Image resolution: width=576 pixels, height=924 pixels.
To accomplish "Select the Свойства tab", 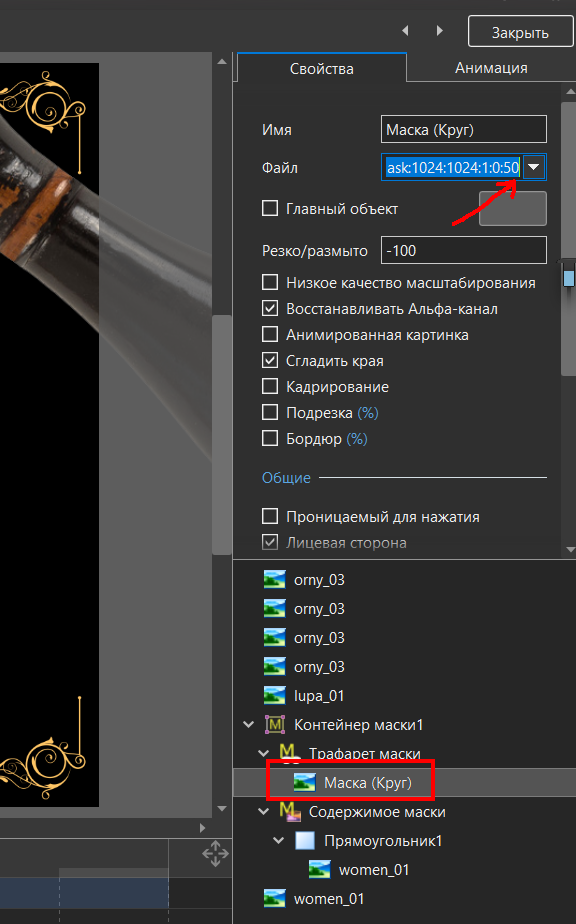I will (322, 68).
